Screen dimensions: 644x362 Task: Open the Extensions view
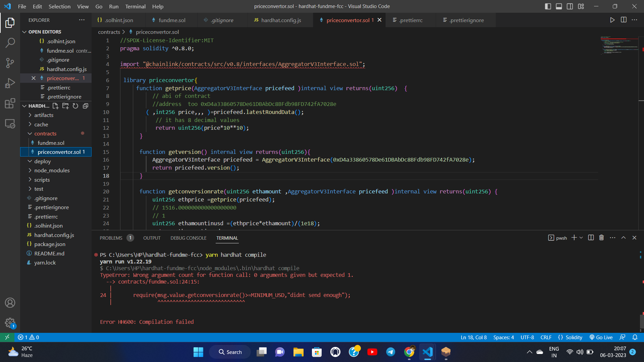(x=10, y=103)
